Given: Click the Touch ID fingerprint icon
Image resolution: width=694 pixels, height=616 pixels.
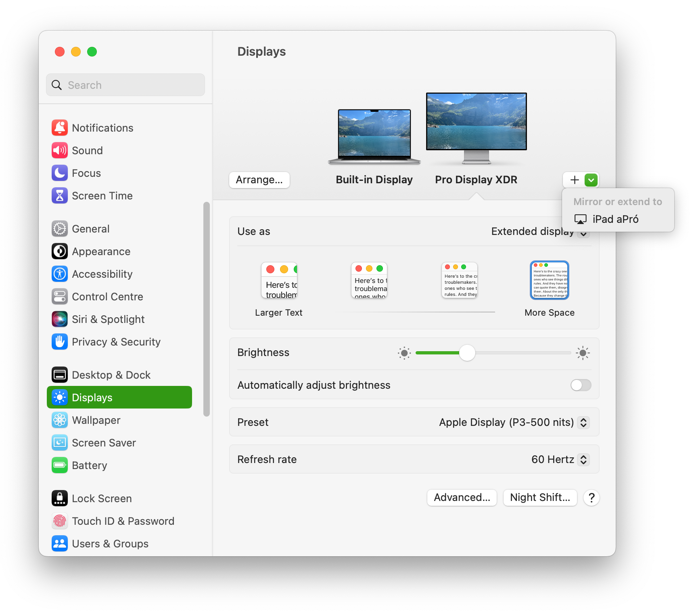Looking at the screenshot, I should (60, 521).
